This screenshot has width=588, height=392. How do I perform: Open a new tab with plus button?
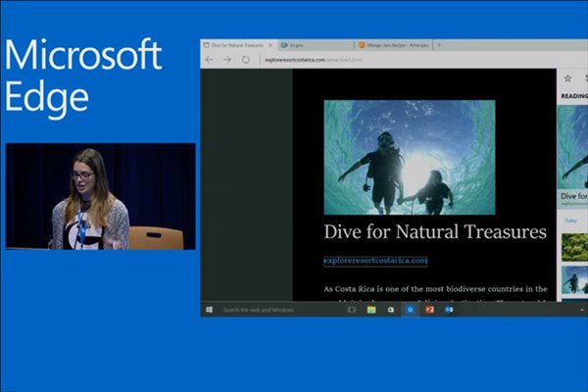tap(439, 45)
